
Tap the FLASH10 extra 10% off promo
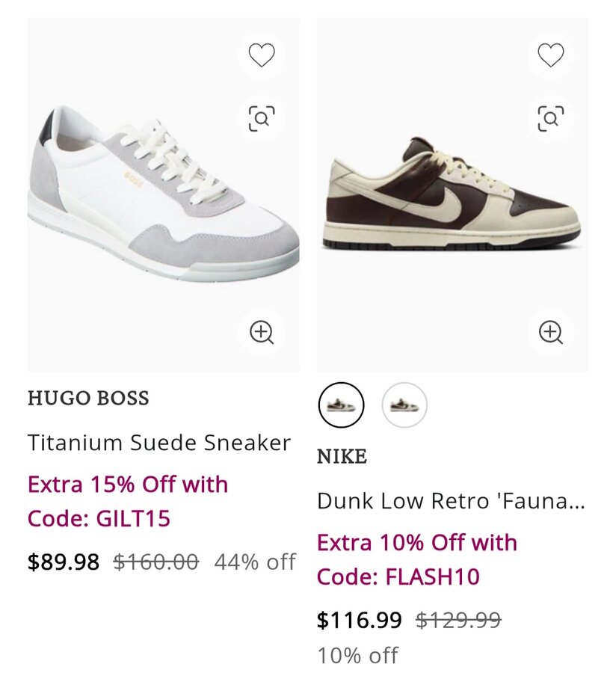pyautogui.click(x=416, y=559)
